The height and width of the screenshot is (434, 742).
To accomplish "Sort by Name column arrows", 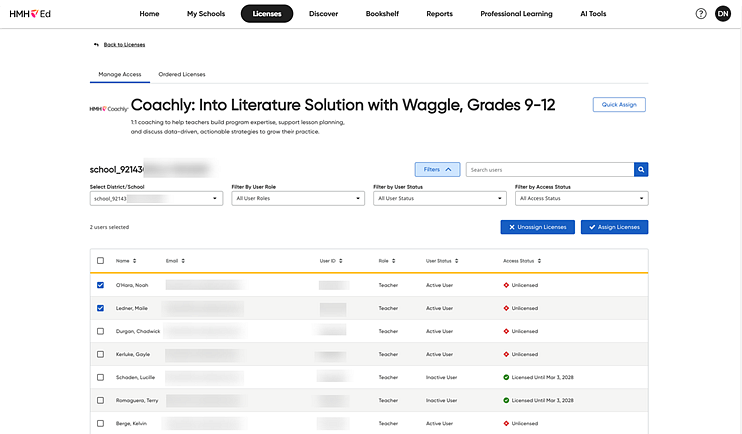I will 134,261.
